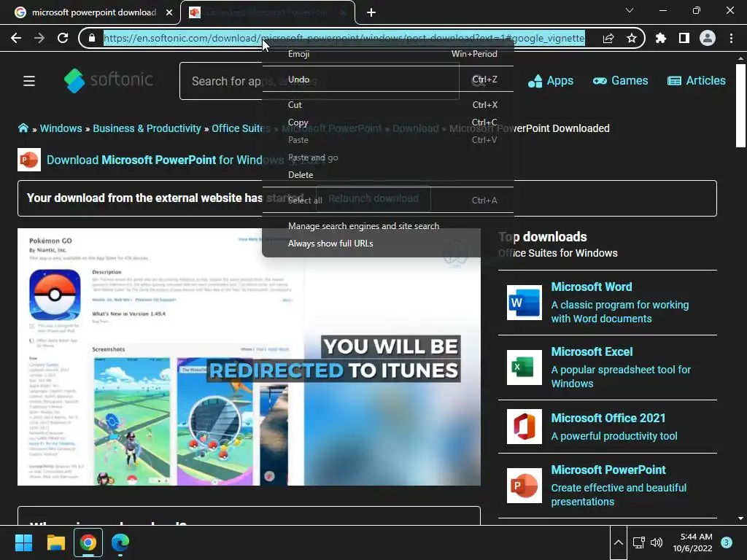This screenshot has width=747, height=560.
Task: Open the notification center badge
Action: tap(727, 542)
